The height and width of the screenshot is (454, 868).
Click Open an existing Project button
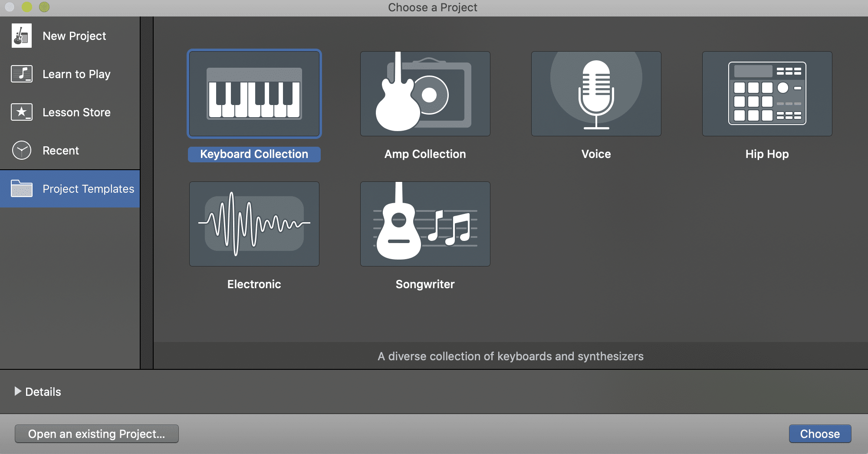tap(96, 433)
